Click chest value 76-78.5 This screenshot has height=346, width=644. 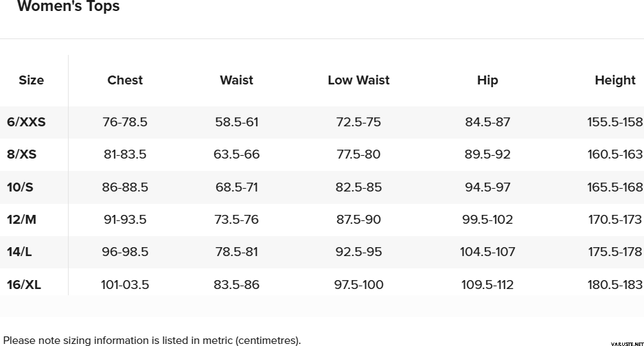pyautogui.click(x=125, y=122)
